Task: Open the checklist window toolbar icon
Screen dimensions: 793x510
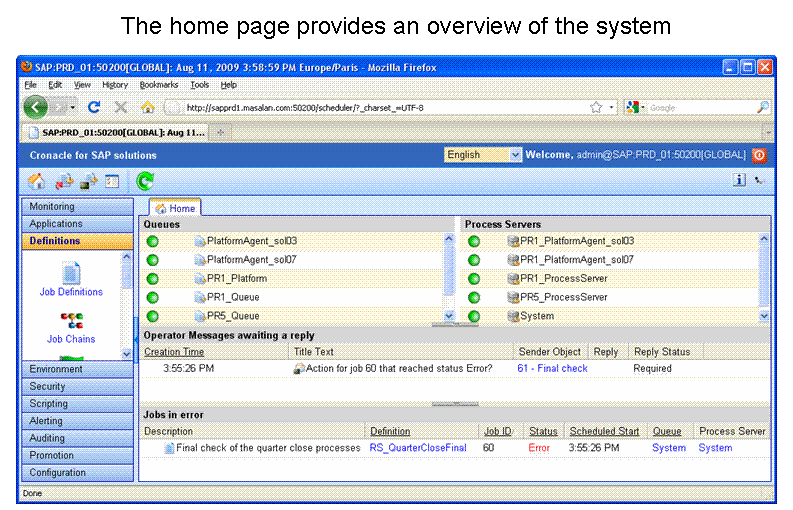Action: tap(112, 181)
